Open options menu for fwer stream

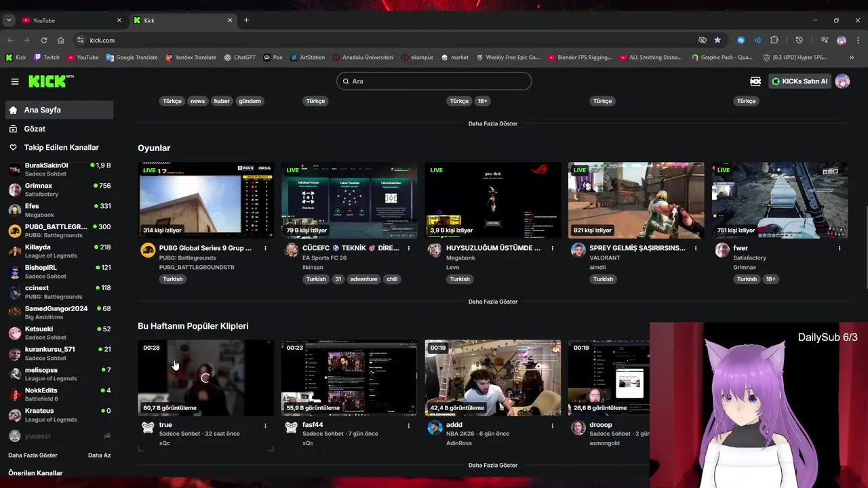click(840, 249)
